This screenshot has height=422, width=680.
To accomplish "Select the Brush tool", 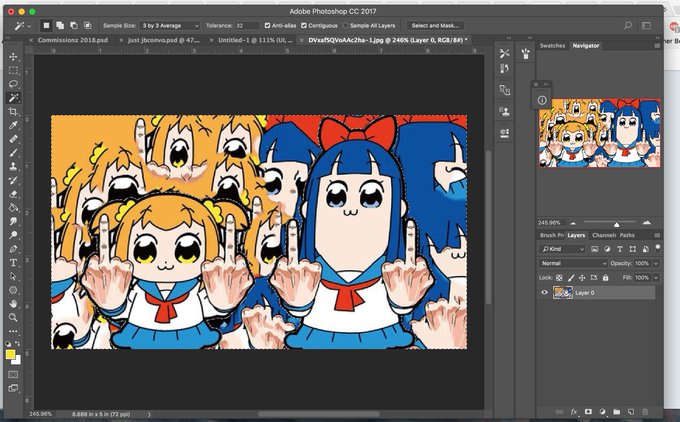I will tap(13, 153).
